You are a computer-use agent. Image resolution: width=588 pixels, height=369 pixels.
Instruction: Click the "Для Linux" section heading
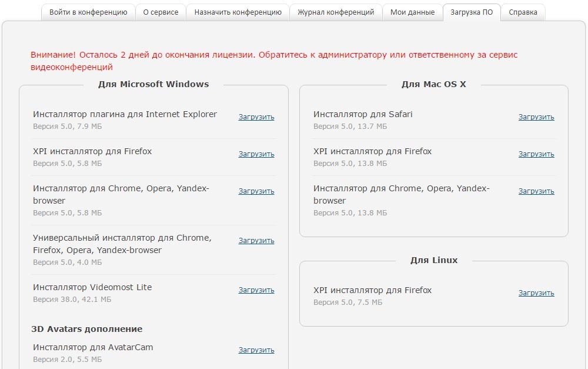click(434, 260)
